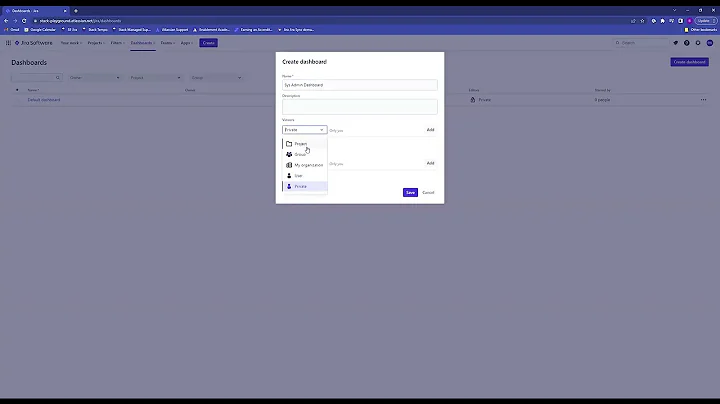Open the Apps menu

point(186,43)
